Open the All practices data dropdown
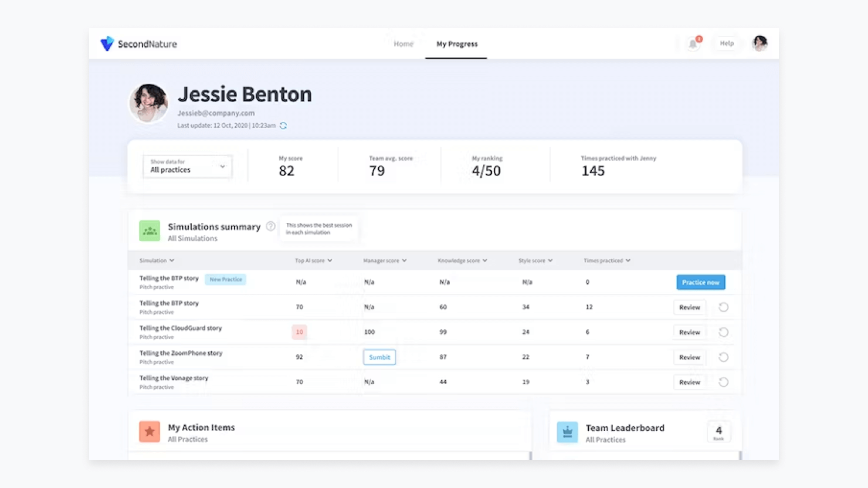Viewport: 868px width, 488px height. [x=188, y=167]
